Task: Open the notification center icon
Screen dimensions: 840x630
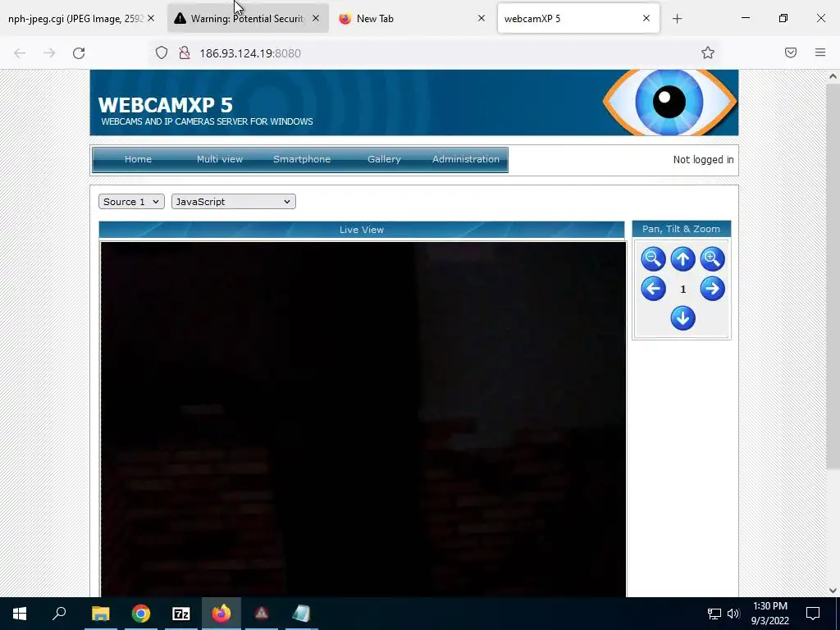Action: tap(813, 614)
